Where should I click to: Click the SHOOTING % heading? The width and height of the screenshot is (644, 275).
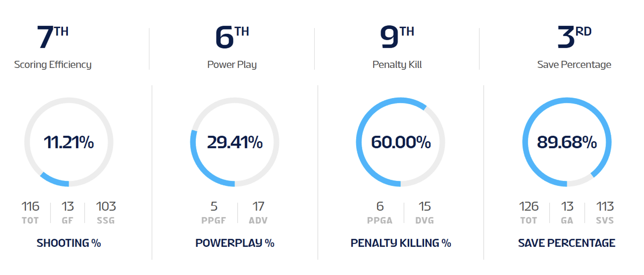pos(69,243)
